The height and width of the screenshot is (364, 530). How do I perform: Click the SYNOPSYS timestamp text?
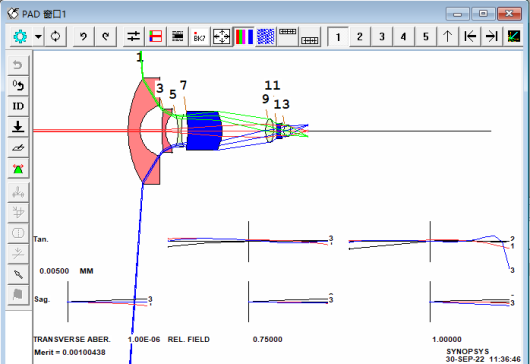483,355
